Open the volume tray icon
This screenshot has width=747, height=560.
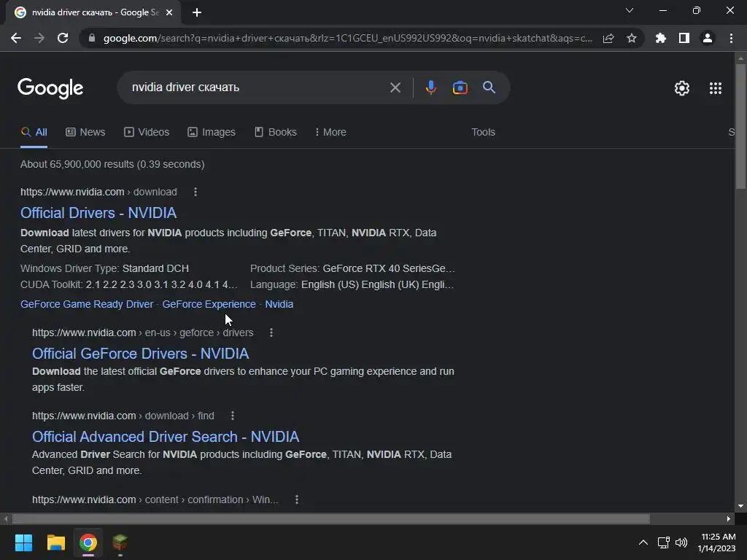(x=681, y=542)
